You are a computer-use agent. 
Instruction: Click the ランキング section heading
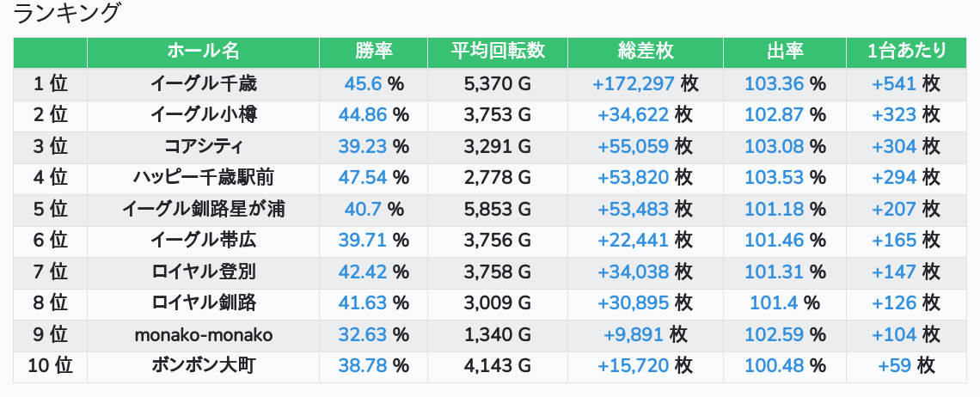[68, 14]
